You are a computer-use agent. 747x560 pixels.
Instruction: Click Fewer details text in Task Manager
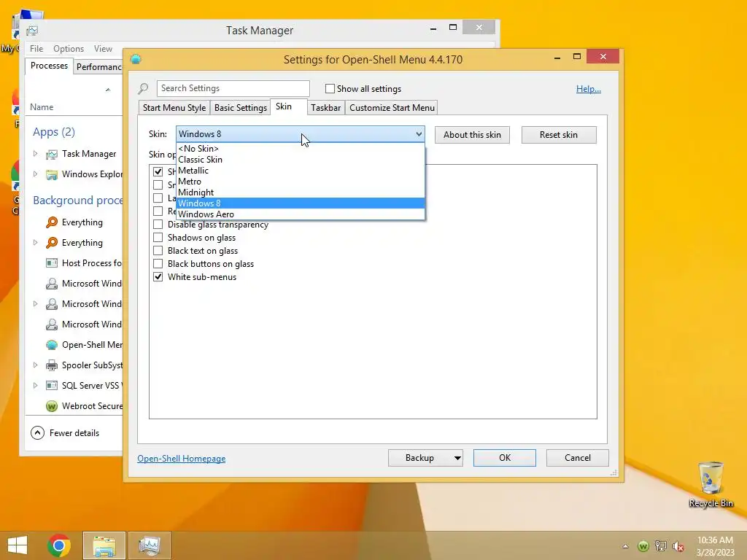pyautogui.click(x=74, y=433)
